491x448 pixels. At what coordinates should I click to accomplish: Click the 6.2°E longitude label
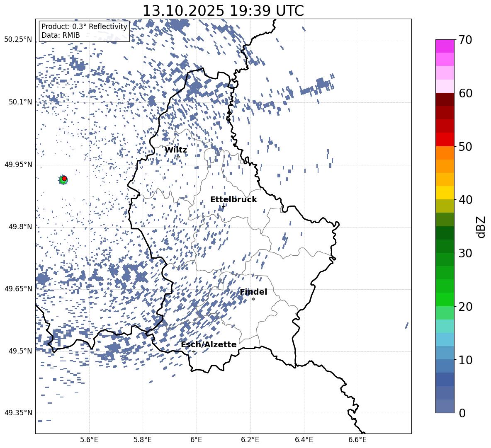point(250,440)
